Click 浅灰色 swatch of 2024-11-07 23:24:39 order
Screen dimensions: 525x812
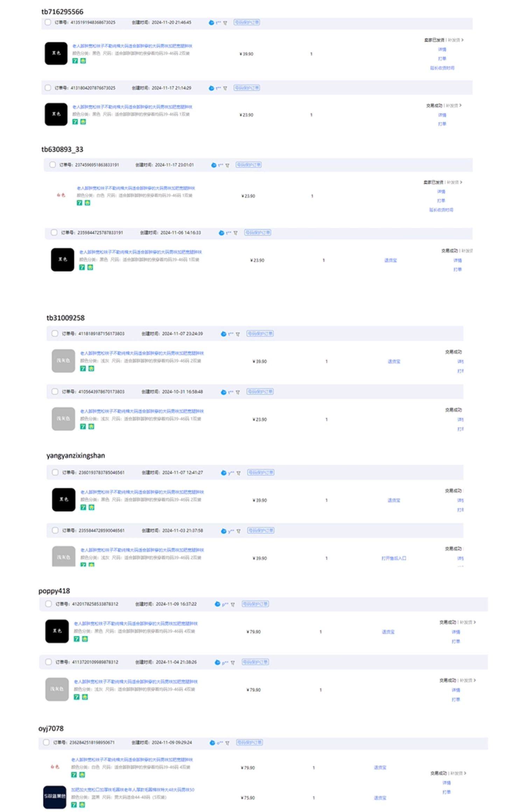click(63, 361)
